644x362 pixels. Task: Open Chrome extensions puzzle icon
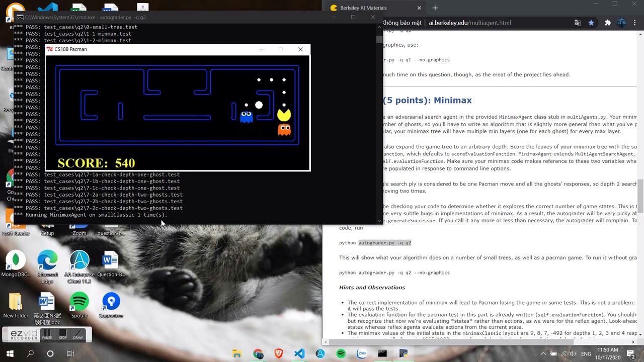[608, 23]
